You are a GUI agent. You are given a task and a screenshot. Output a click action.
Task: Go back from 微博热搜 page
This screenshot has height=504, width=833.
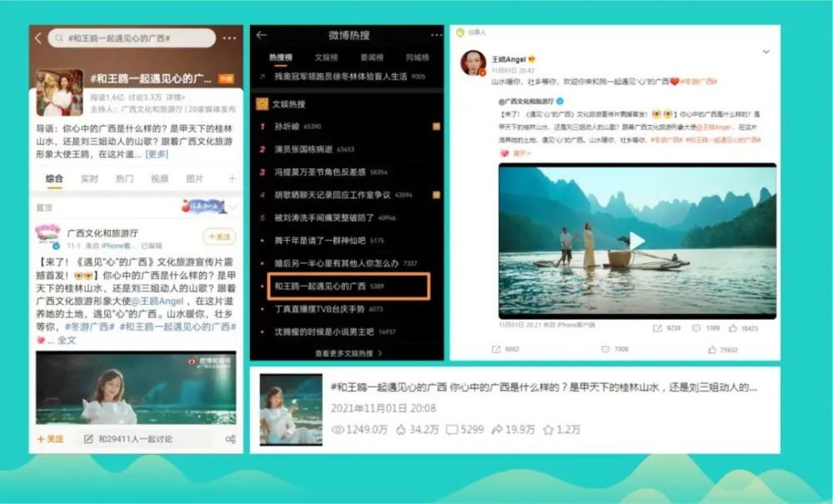pos(262,35)
